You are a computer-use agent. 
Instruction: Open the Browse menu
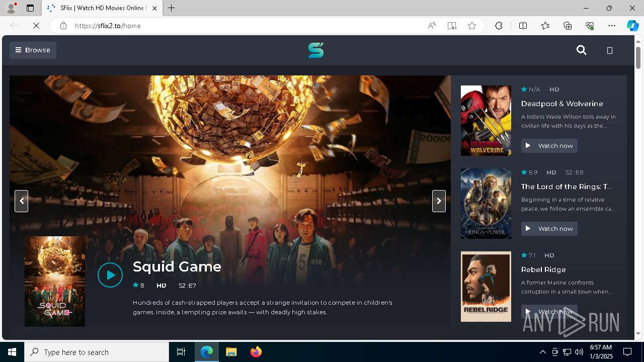tap(33, 50)
